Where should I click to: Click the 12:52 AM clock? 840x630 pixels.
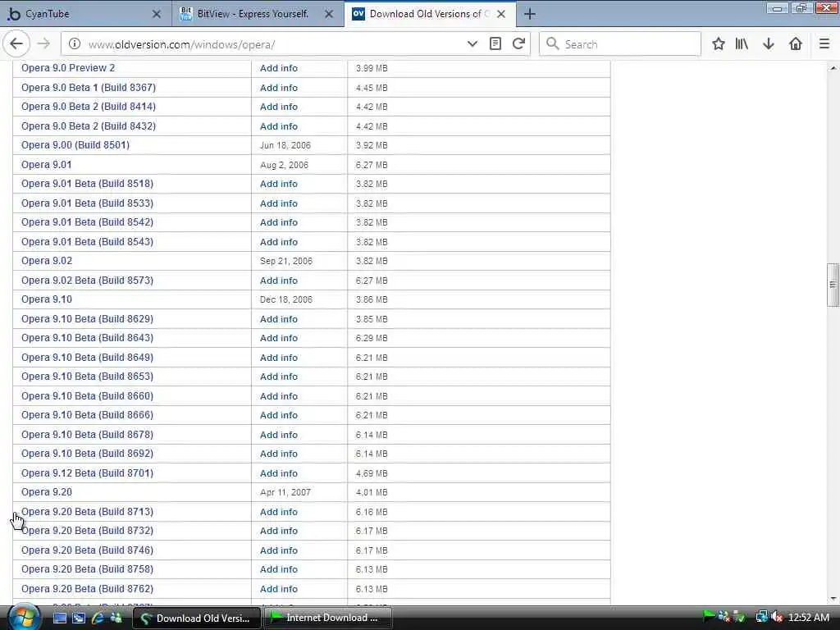click(808, 617)
